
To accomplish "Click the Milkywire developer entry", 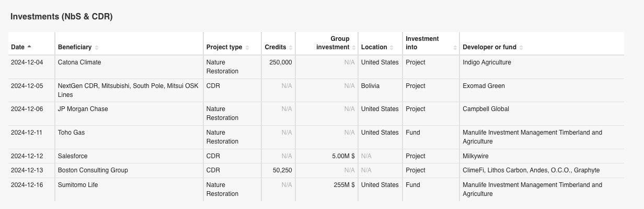I will point(476,156).
